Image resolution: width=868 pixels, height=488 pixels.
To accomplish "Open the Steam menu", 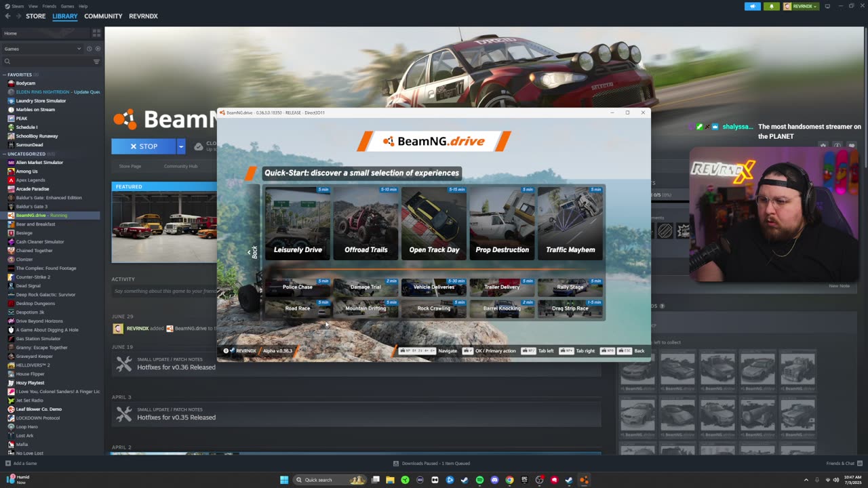I will coord(14,6).
